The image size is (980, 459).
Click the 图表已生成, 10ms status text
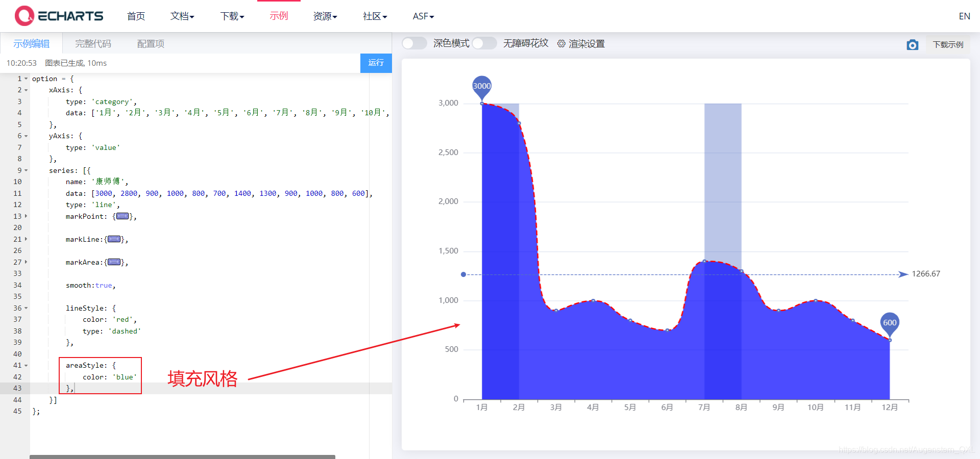pyautogui.click(x=76, y=63)
